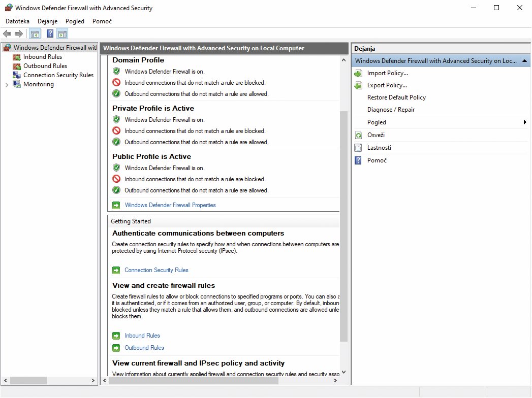Select Monitoring in the tree

point(38,84)
